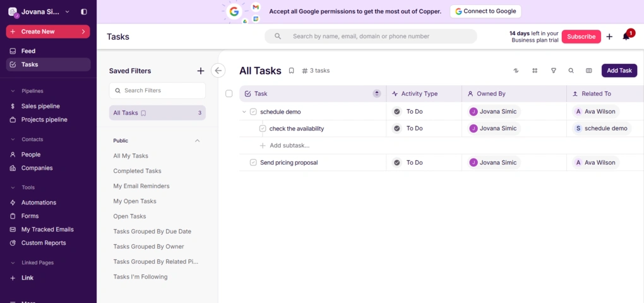Click the plus icon next to Subscribe
Image resolution: width=644 pixels, height=303 pixels.
[x=609, y=37]
